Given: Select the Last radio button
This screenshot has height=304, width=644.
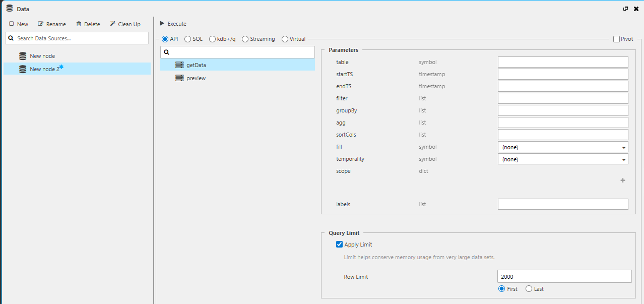Looking at the screenshot, I should pos(529,289).
